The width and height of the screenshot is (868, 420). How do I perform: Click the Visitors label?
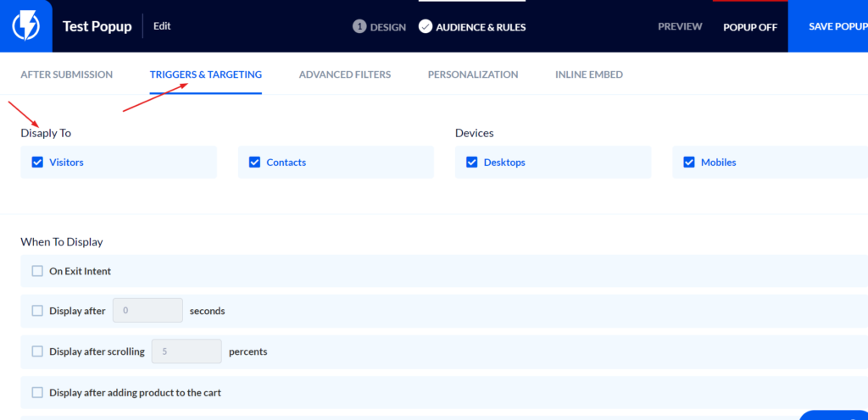[x=66, y=163]
